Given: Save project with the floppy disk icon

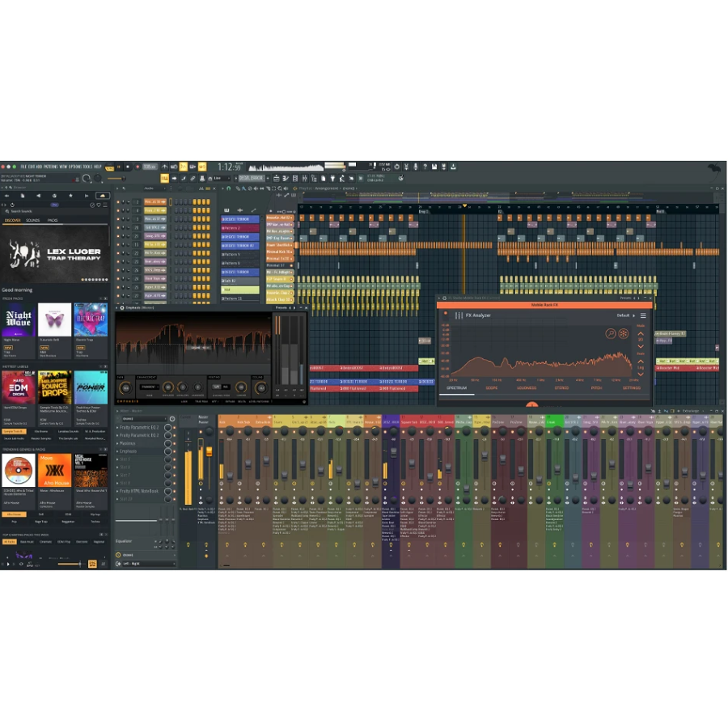Looking at the screenshot, I should pos(434,166).
